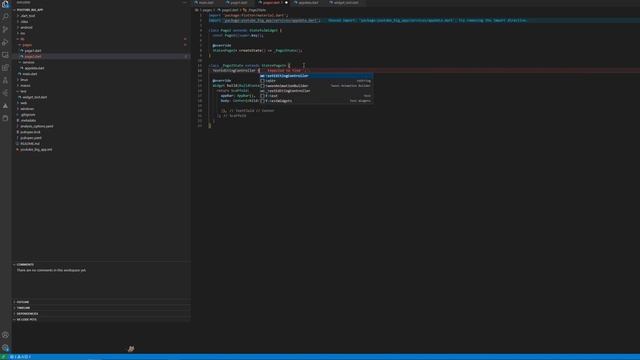Switch to the main.dart editor tab
Screen dimensions: 640x360
click(x=206, y=2)
